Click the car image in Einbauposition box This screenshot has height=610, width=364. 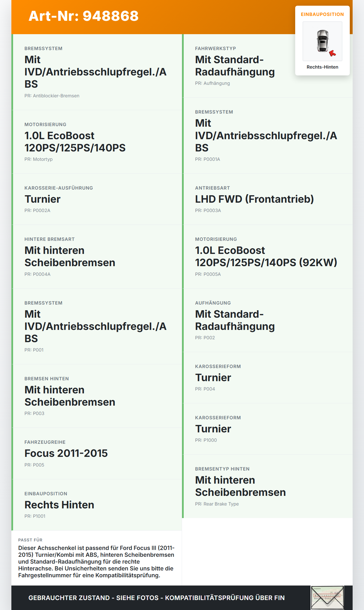(322, 41)
